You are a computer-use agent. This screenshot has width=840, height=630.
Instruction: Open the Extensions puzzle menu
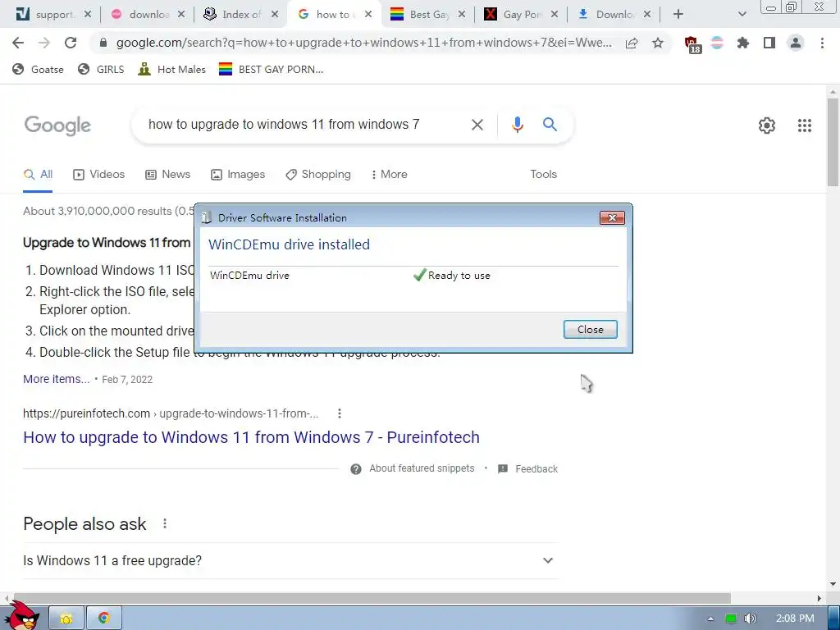[743, 43]
